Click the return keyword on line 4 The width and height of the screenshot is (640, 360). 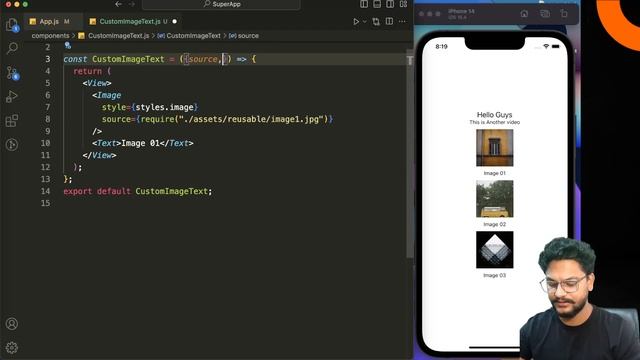coord(87,71)
